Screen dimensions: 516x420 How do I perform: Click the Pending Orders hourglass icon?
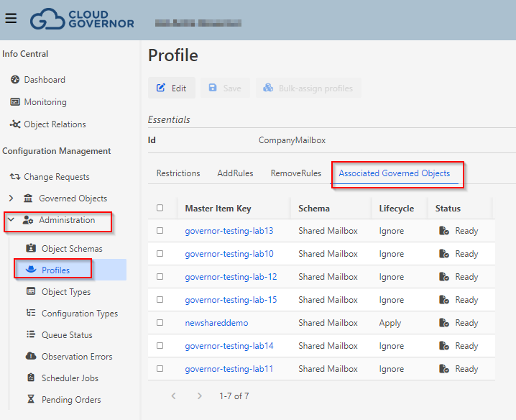pos(31,399)
